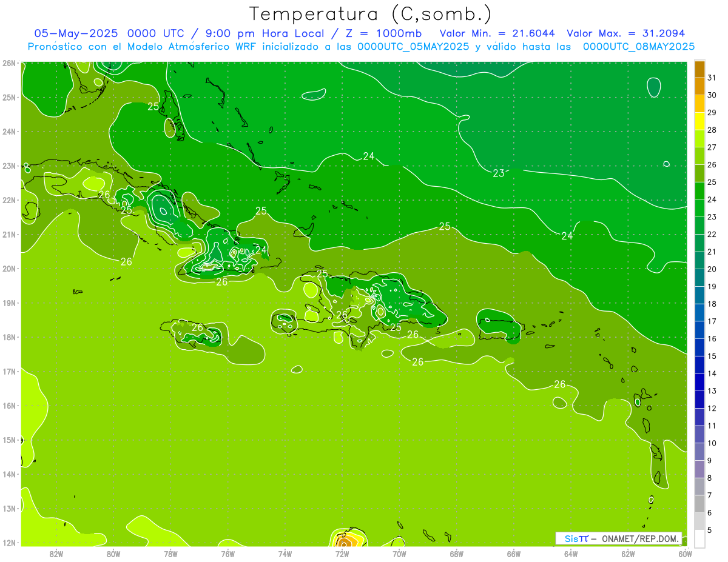This screenshot has width=728, height=562.
Task: Click the '66W' longitude axis label
Action: [514, 554]
